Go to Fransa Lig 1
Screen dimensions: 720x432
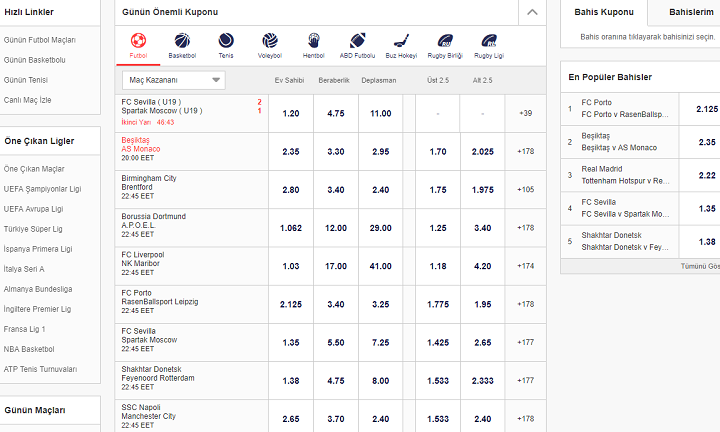24,329
